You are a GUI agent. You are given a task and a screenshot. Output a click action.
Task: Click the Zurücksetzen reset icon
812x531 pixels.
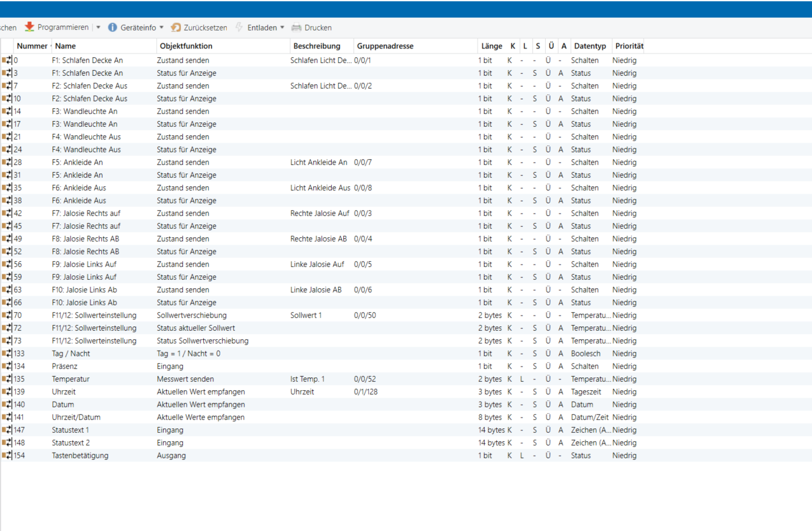(176, 27)
